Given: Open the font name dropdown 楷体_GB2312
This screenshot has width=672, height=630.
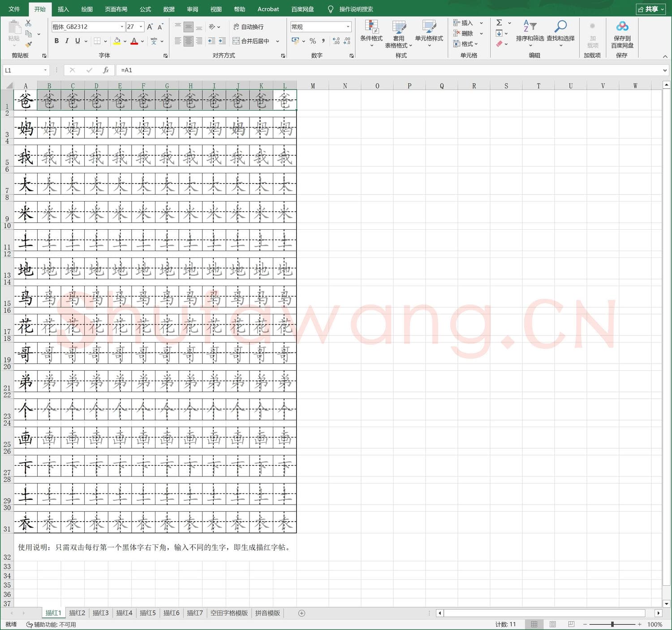Looking at the screenshot, I should coord(122,27).
